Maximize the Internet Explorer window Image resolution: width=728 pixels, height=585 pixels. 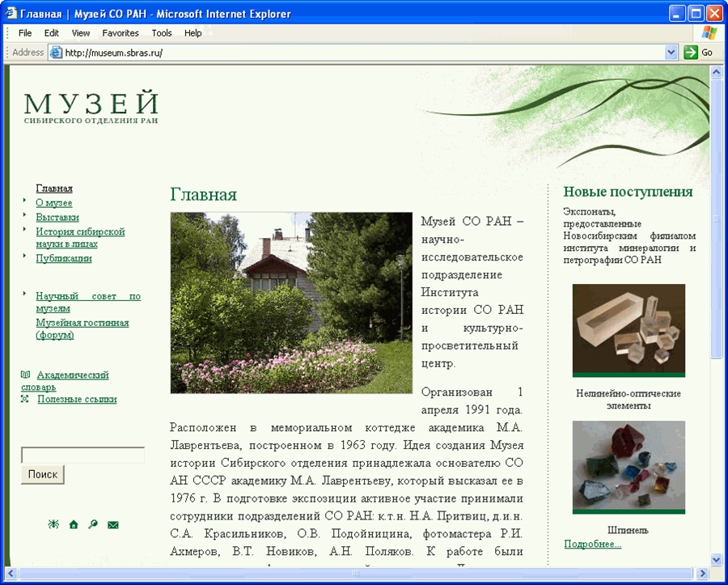click(696, 14)
